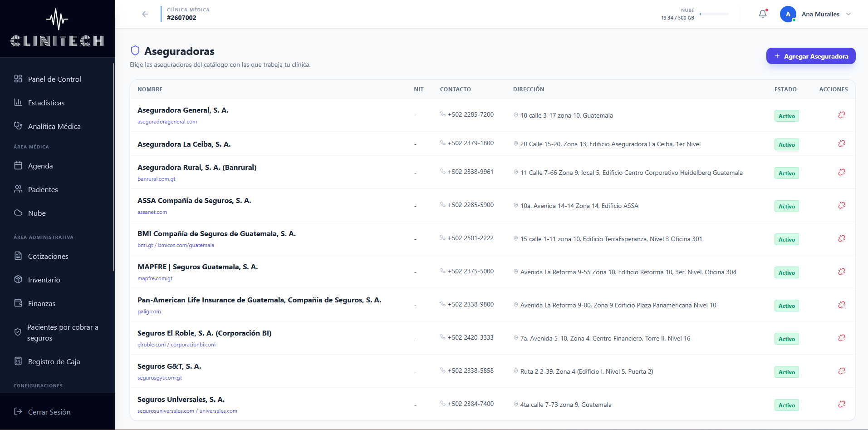The width and height of the screenshot is (868, 430).
Task: Click the NOMBRE column header
Action: click(x=150, y=89)
